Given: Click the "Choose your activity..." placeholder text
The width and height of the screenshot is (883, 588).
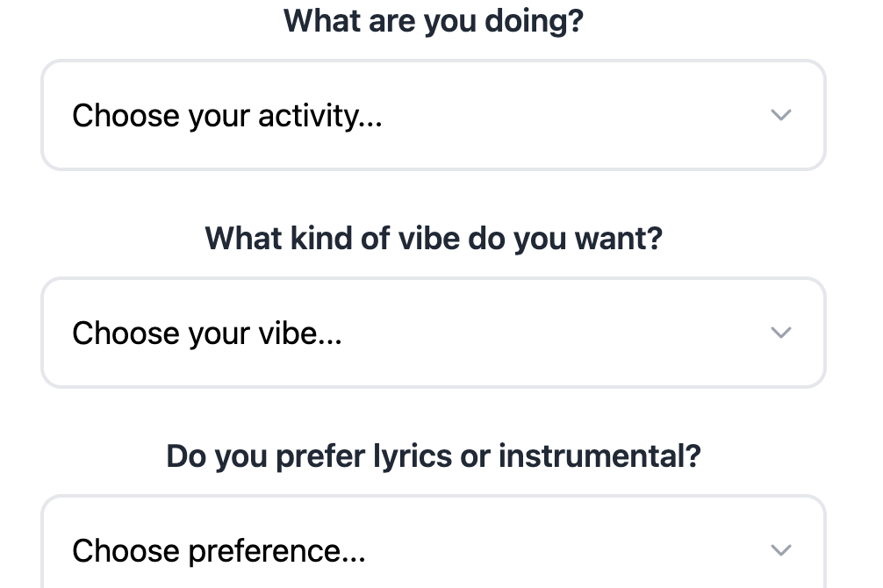Looking at the screenshot, I should coord(226,115).
